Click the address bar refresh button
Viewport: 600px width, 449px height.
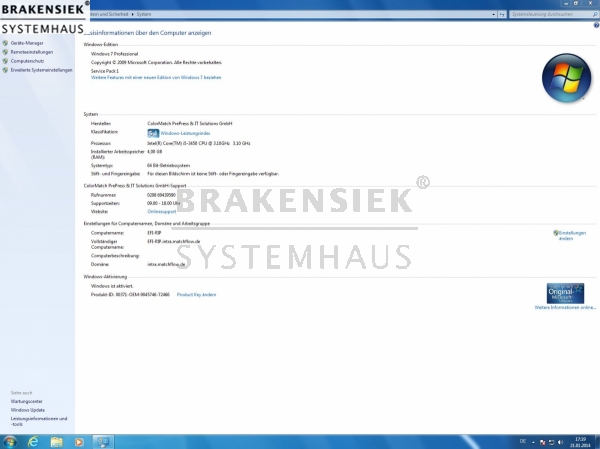click(x=502, y=15)
